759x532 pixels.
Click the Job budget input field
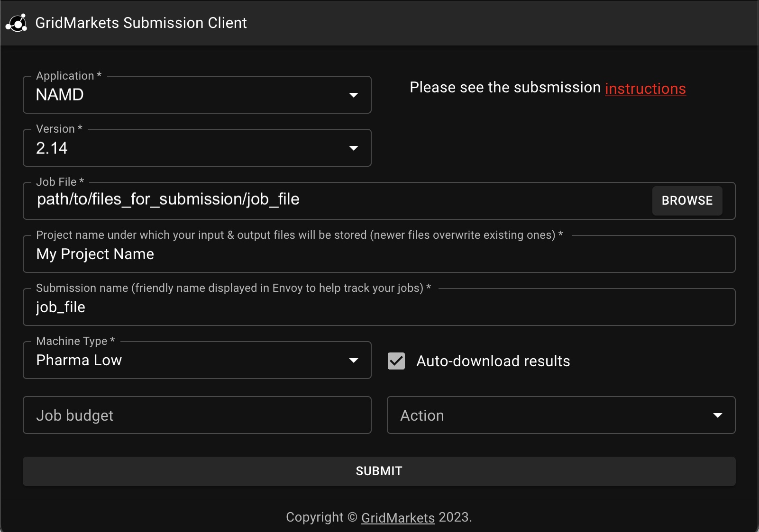pyautogui.click(x=197, y=415)
